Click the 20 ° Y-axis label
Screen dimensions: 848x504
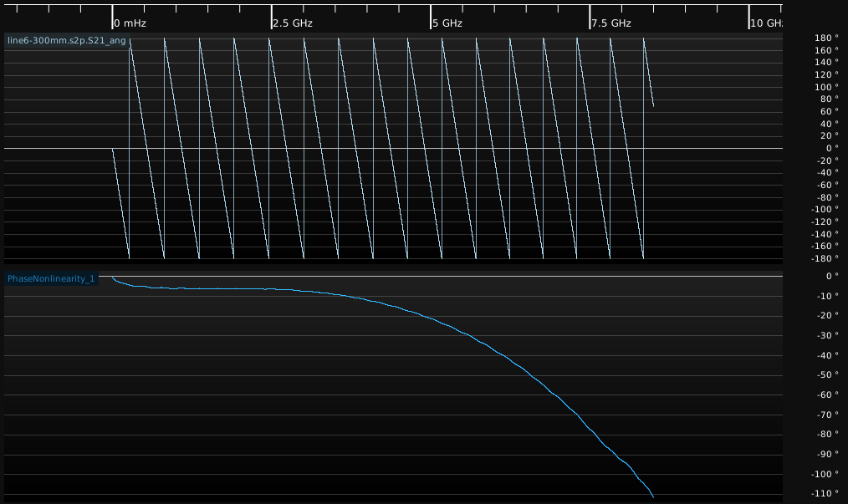point(829,135)
